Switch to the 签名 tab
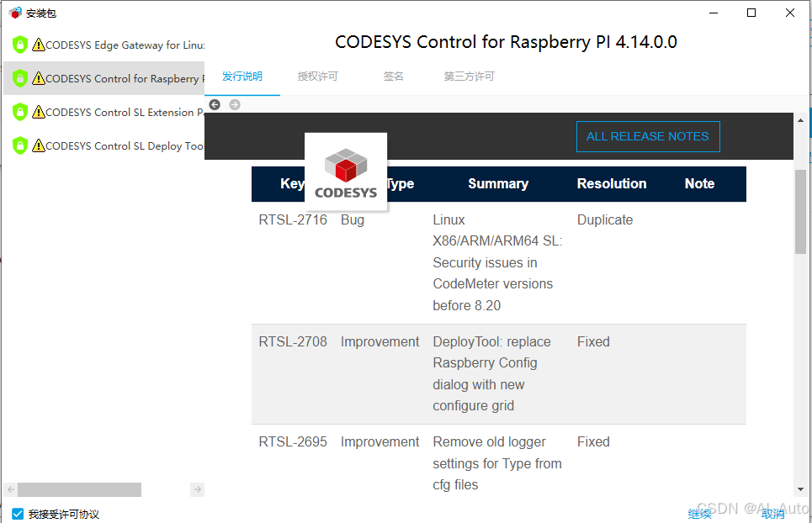 point(393,77)
